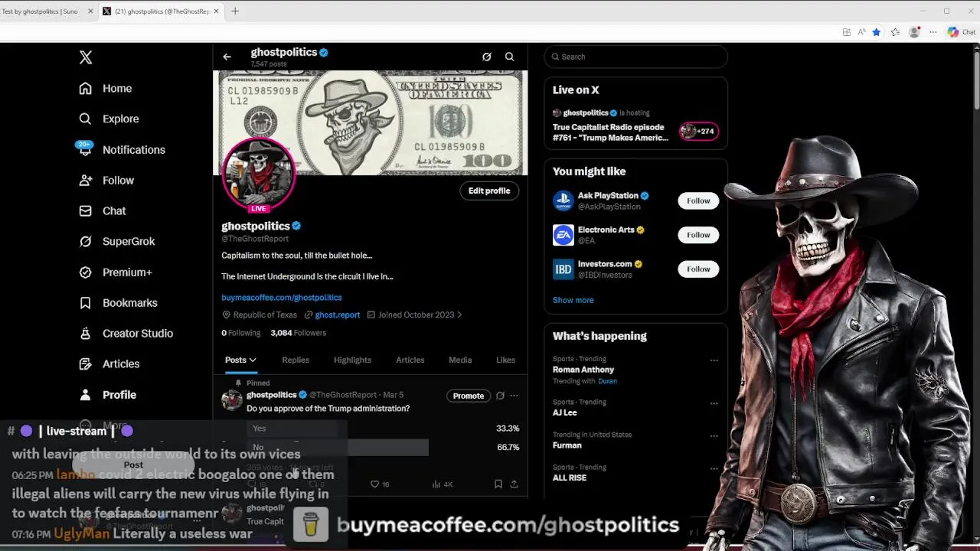Switch to the Replies tab
Screen dimensions: 980x551
[296, 360]
